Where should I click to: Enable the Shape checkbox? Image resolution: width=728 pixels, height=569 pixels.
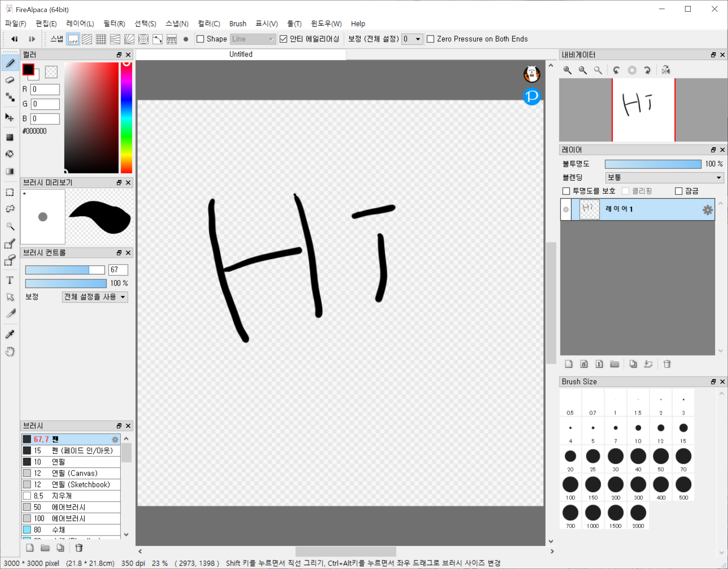click(x=201, y=39)
